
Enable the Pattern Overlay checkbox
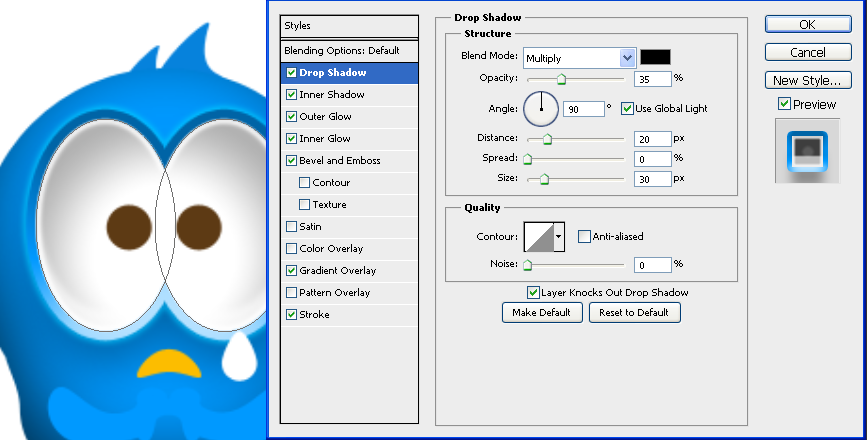point(291,292)
